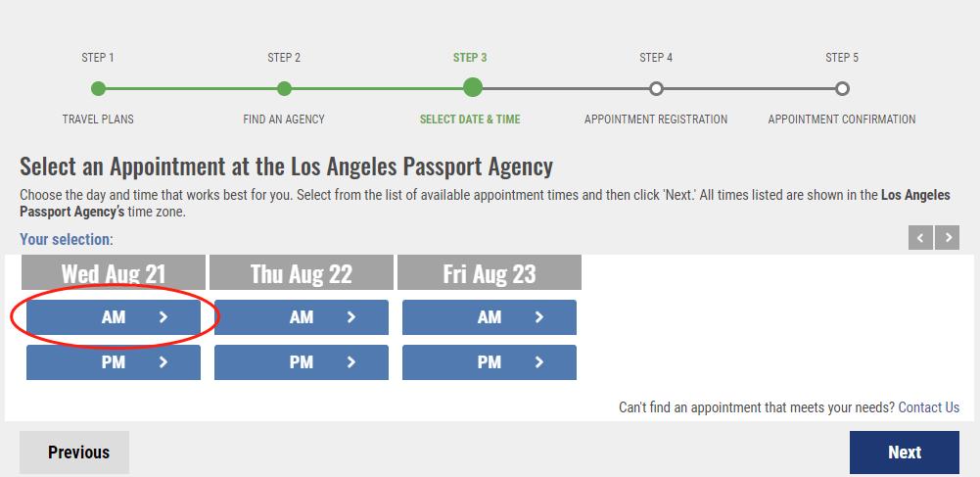This screenshot has height=477, width=980.
Task: Show Fri Aug 23 PM appointment times
Action: [490, 362]
